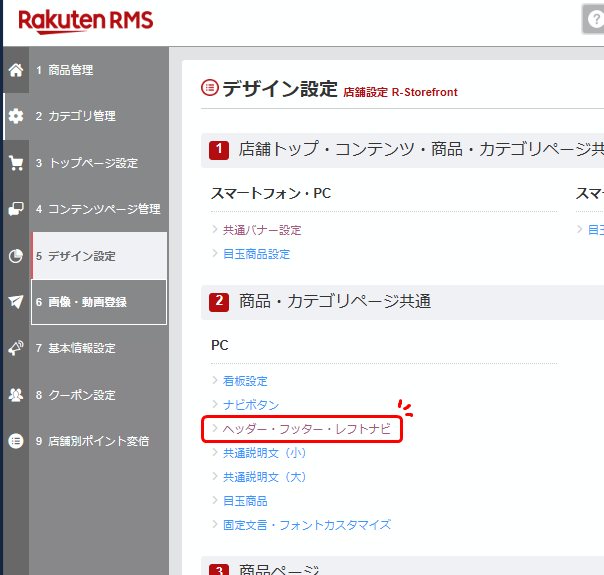Click the people group icon in the sidebar
The width and height of the screenshot is (604, 575).
click(x=15, y=395)
